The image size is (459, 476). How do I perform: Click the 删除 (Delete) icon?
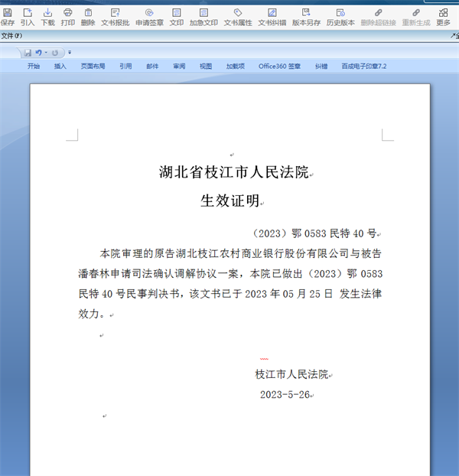(x=88, y=17)
